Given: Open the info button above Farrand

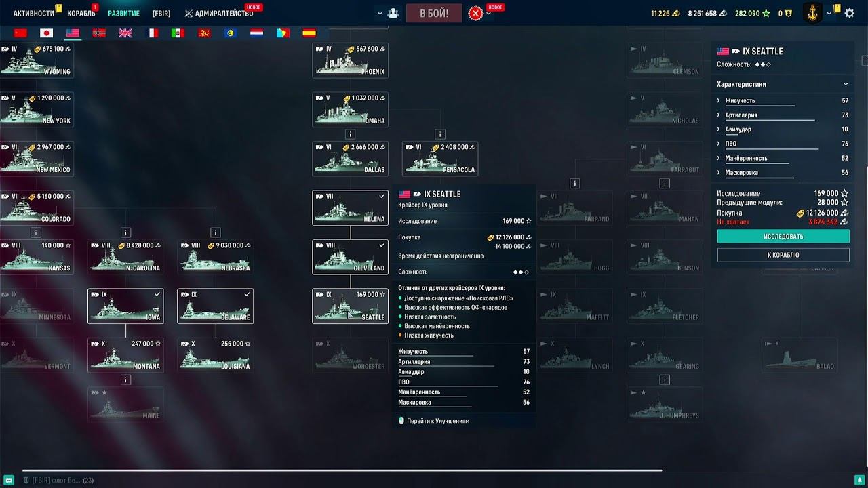Looking at the screenshot, I should pos(575,183).
